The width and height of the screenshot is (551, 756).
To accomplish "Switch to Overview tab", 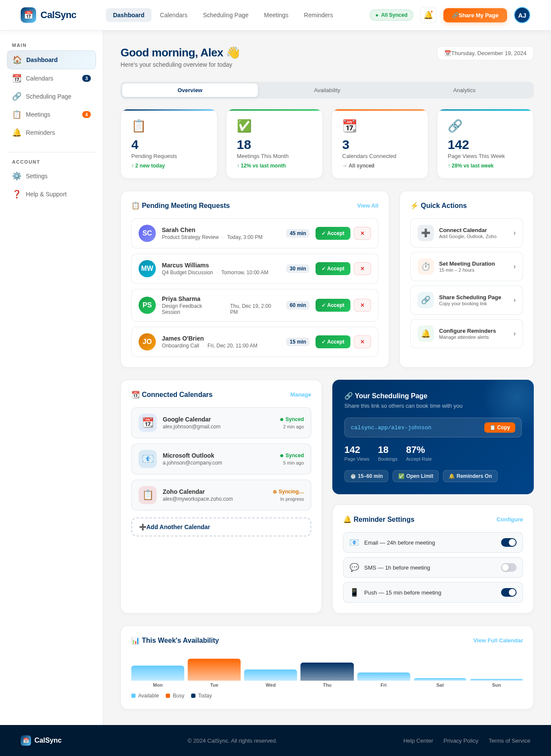I will [190, 90].
